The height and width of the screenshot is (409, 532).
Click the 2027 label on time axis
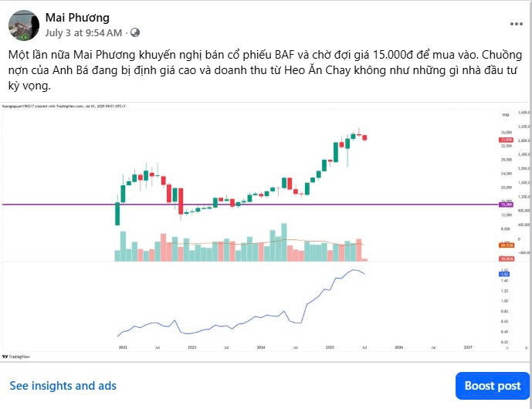coord(467,348)
